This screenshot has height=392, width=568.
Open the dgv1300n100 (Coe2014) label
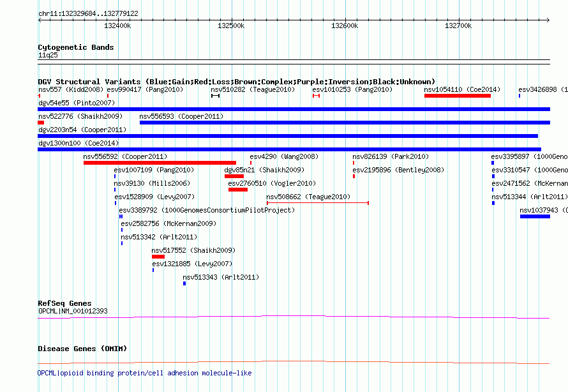[78, 143]
